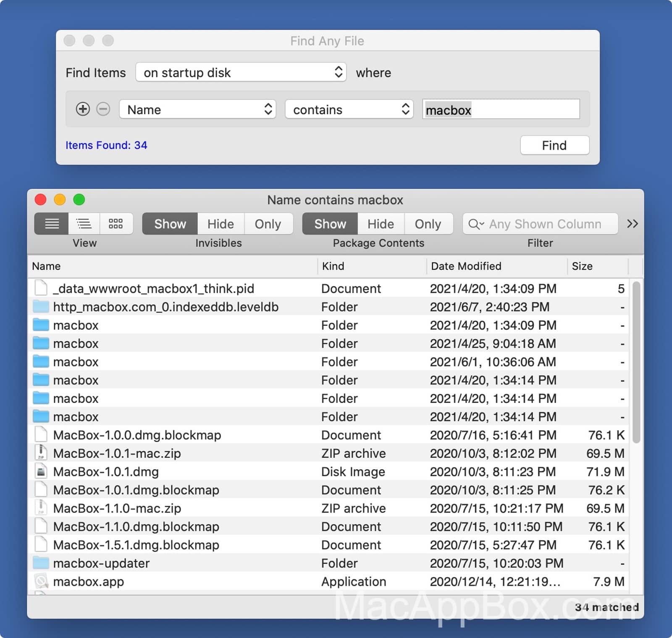Sort results by Date Modified column header
This screenshot has width=672, height=638.
[497, 266]
